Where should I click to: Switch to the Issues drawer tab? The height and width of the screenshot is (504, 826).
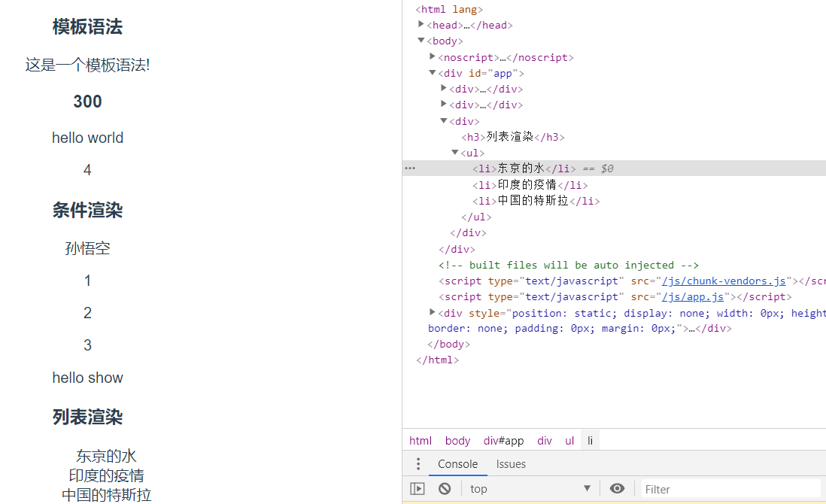(x=511, y=464)
